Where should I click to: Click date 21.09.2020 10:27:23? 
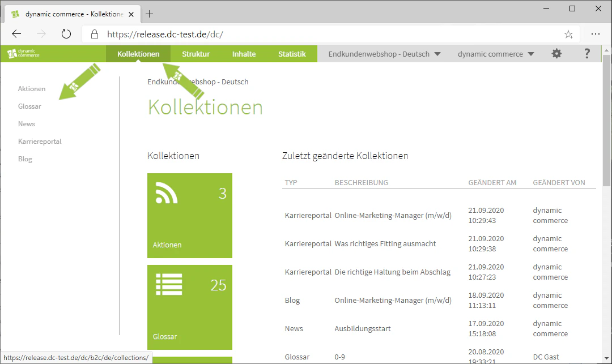click(x=486, y=272)
